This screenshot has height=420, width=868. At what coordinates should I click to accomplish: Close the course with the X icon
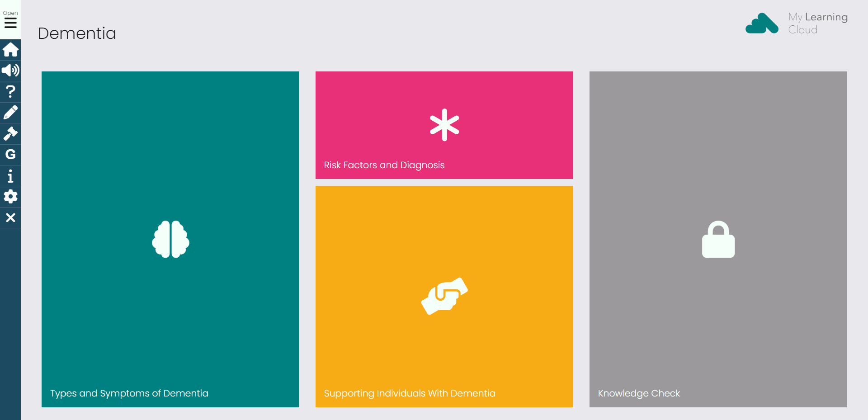[x=10, y=217]
